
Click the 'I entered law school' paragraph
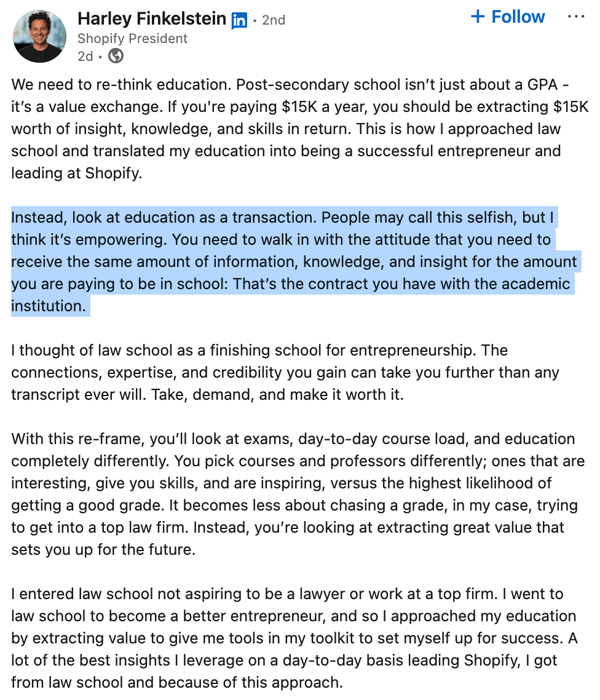point(289,638)
